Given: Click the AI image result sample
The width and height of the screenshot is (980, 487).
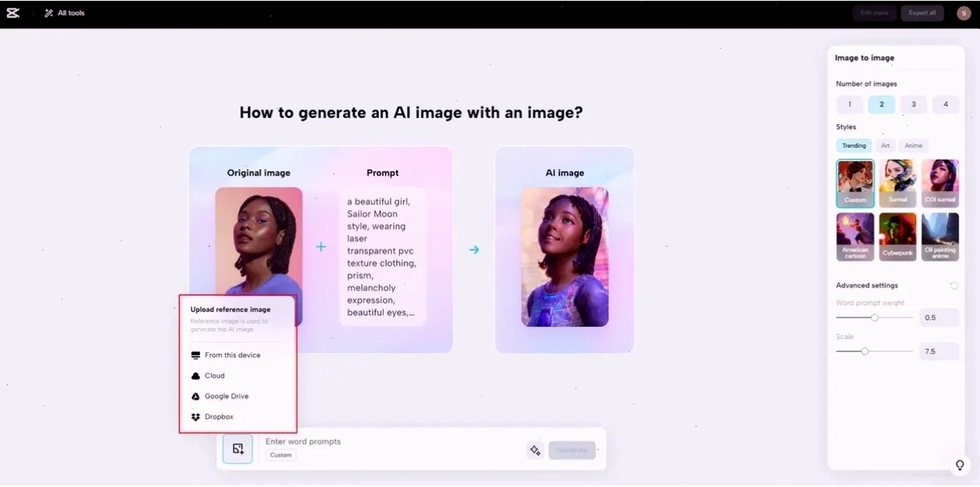Looking at the screenshot, I should tap(565, 257).
